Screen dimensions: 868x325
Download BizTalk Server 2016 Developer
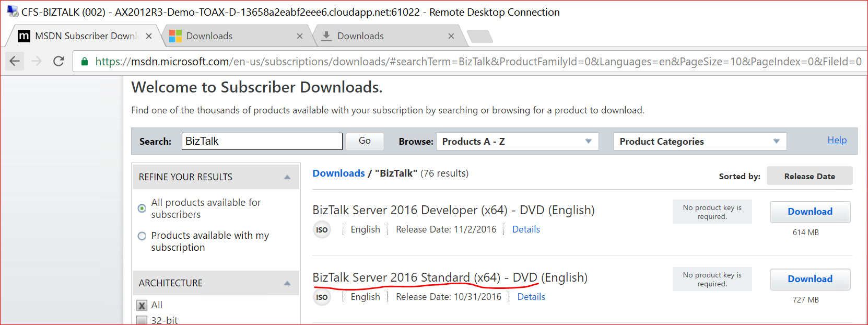click(x=810, y=212)
